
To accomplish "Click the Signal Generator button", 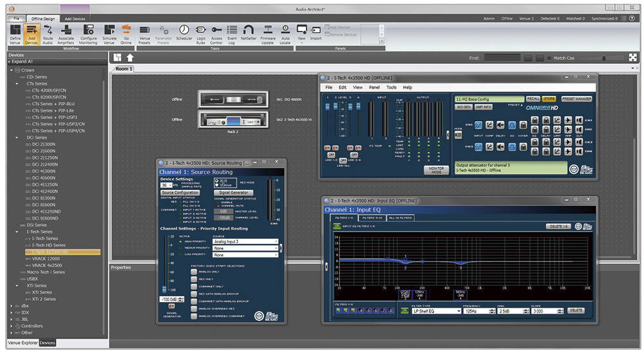I will coord(233,193).
